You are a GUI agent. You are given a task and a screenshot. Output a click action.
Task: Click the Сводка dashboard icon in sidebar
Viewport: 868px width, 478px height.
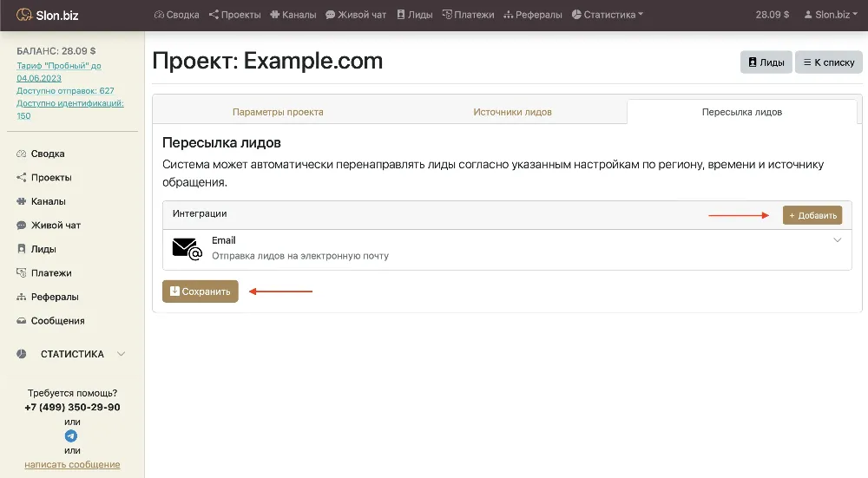pyautogui.click(x=21, y=154)
